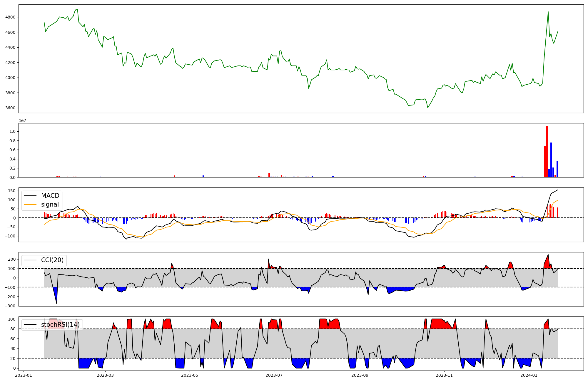Click the 4200 price axis label
The height and width of the screenshot is (382, 588).
(10, 63)
